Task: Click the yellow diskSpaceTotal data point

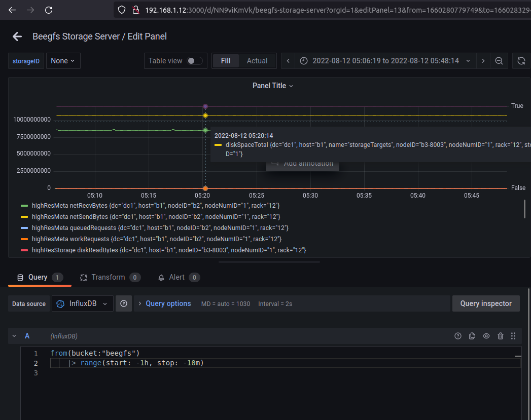Action: tap(205, 116)
